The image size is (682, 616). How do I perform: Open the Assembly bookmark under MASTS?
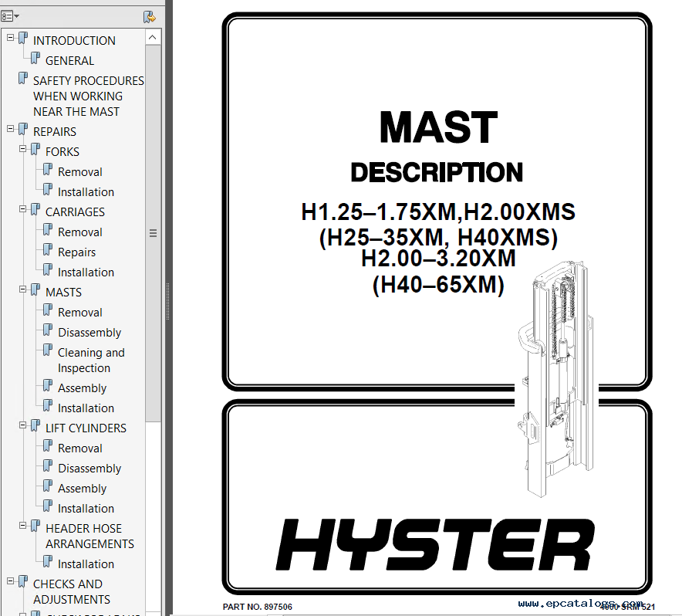tap(83, 388)
